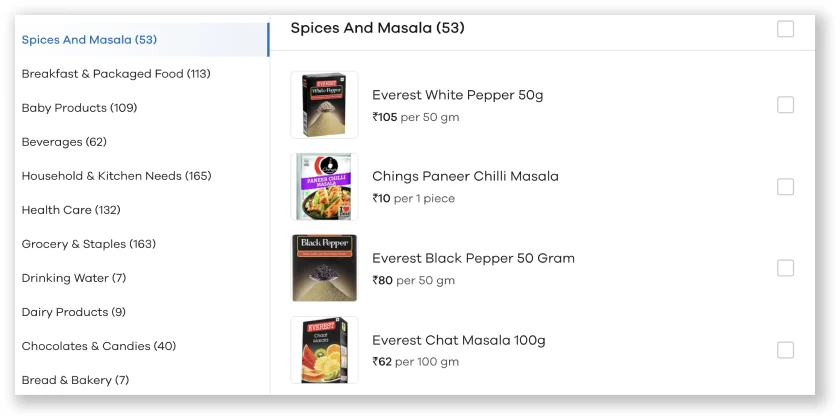Screen dimensions: 840x420
Task: Click the Everest White Pepper product image
Action: (x=324, y=105)
